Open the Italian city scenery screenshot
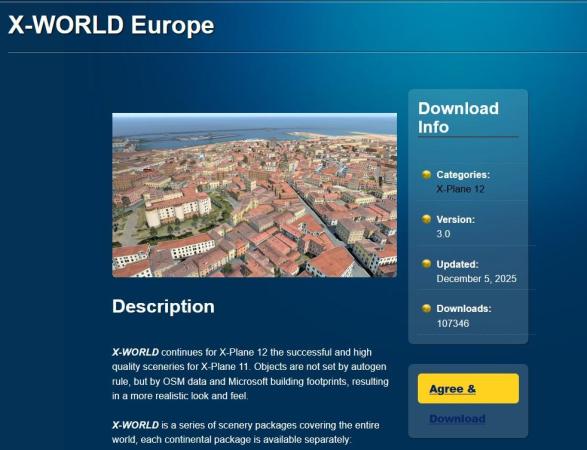The height and width of the screenshot is (450, 587). pyautogui.click(x=255, y=195)
